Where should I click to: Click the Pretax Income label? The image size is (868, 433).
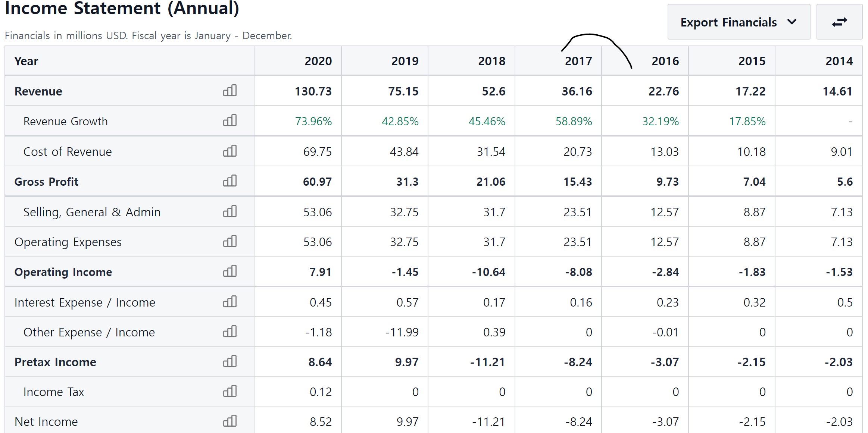[x=55, y=362]
